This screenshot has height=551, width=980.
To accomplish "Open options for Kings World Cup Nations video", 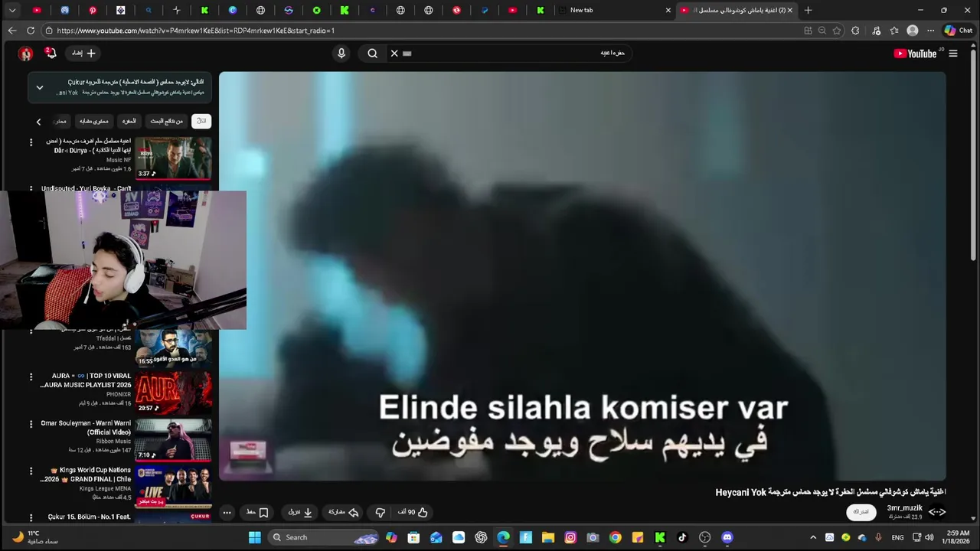I will pos(31,471).
